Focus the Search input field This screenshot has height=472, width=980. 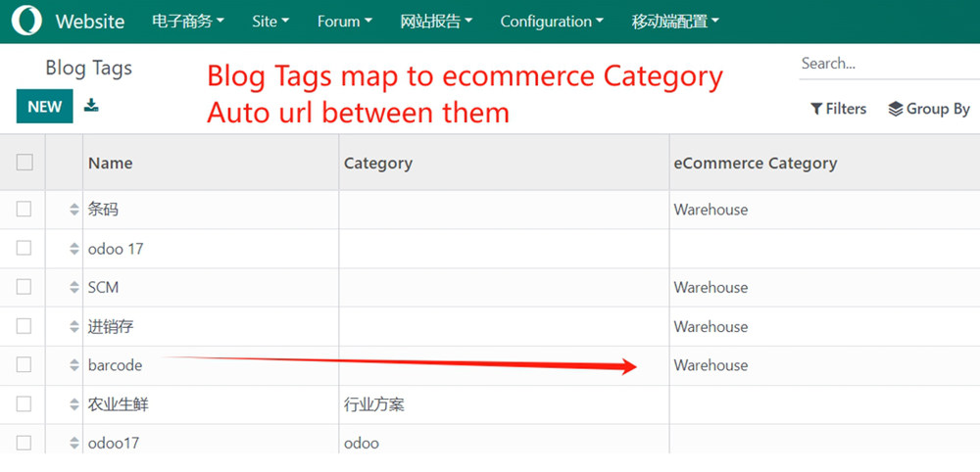click(890, 63)
